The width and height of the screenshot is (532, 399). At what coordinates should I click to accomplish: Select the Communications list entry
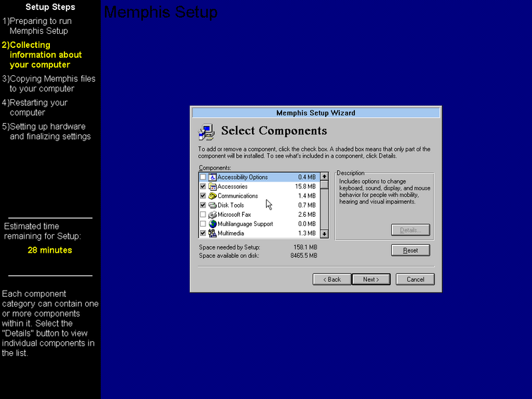[259, 196]
